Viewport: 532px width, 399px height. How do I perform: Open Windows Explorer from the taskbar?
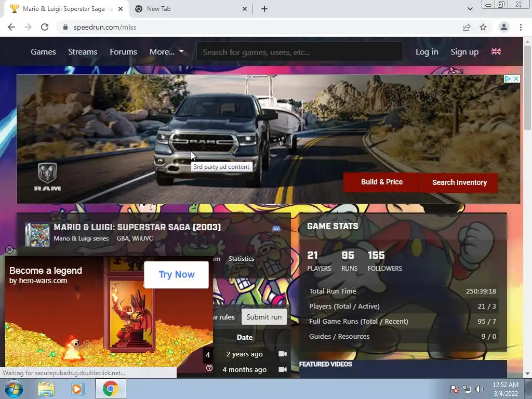point(46,389)
